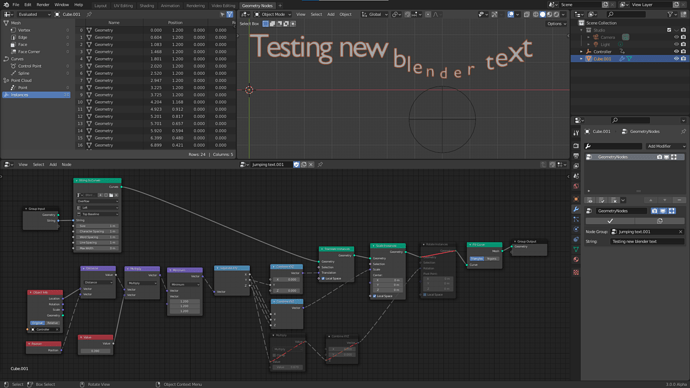Toggle viewport overlays button
Image resolution: width=690 pixels, height=388 pixels.
pos(510,15)
